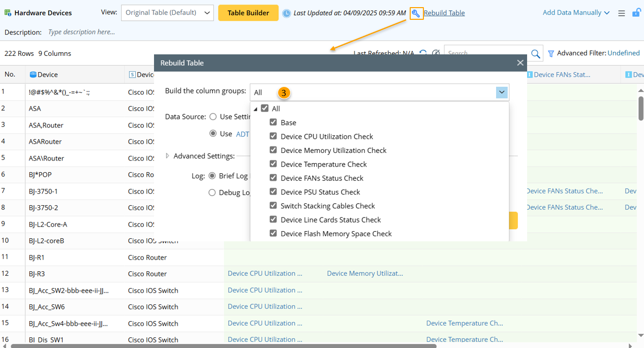
Task: Click the refresh icon beside Last Refreshed
Action: 423,53
